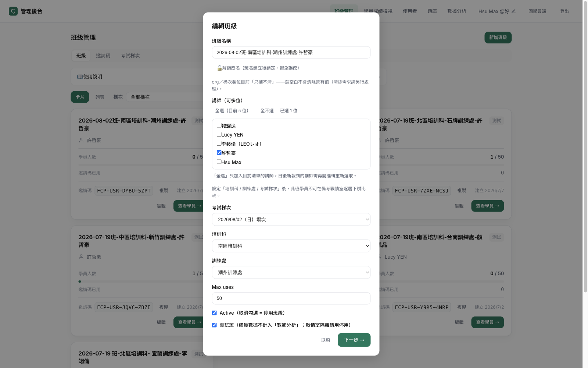
Task: Check the Hsu Max instructor checkbox
Action: [x=219, y=162]
